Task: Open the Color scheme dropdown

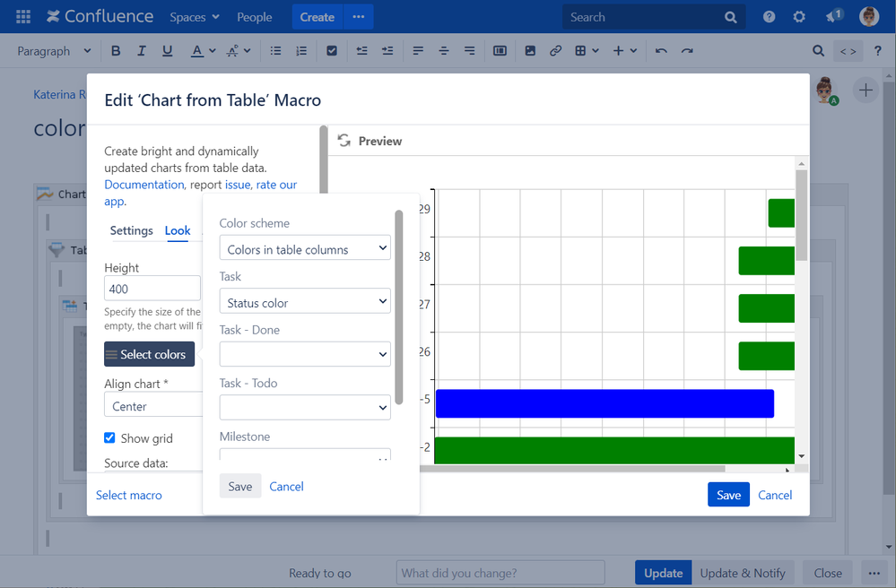Action: pyautogui.click(x=305, y=247)
